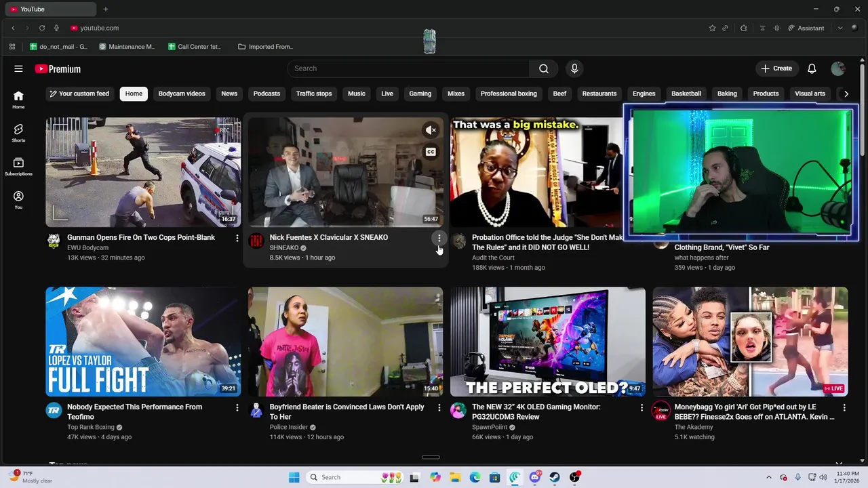Open the options menu for Nick Fuentes video
Screen dimensions: 868x488
(439, 238)
